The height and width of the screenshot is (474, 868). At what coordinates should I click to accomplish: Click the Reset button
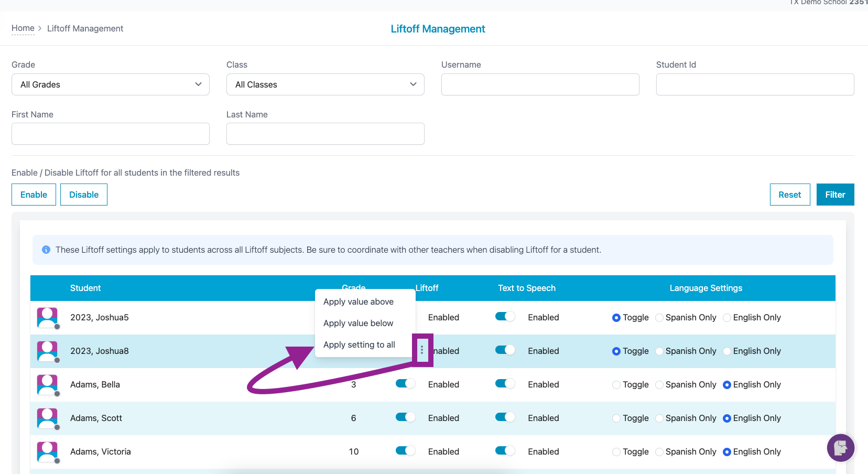point(790,195)
